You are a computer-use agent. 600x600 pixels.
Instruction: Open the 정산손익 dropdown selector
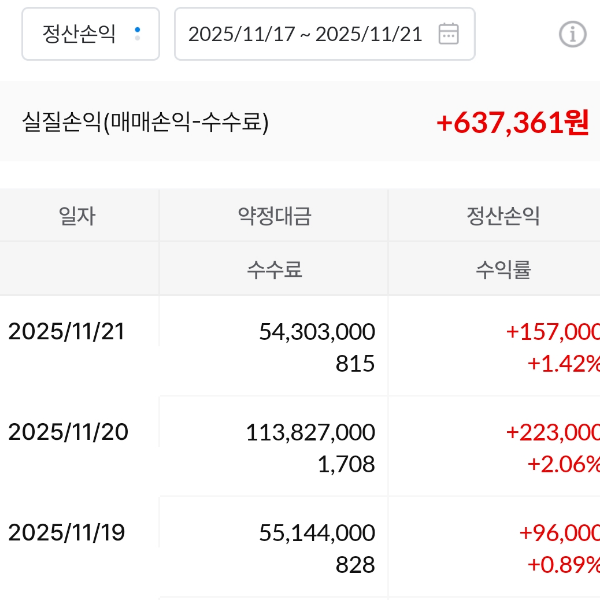tap(90, 34)
